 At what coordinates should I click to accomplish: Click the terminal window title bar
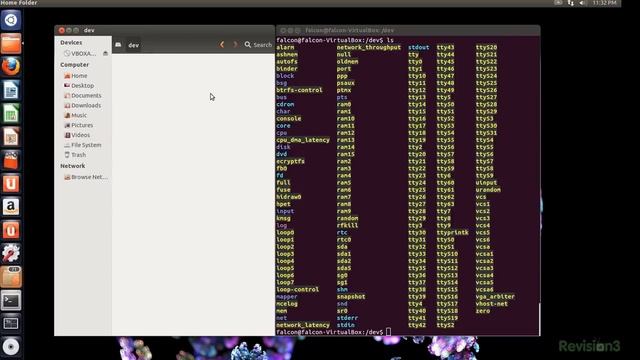(408, 30)
